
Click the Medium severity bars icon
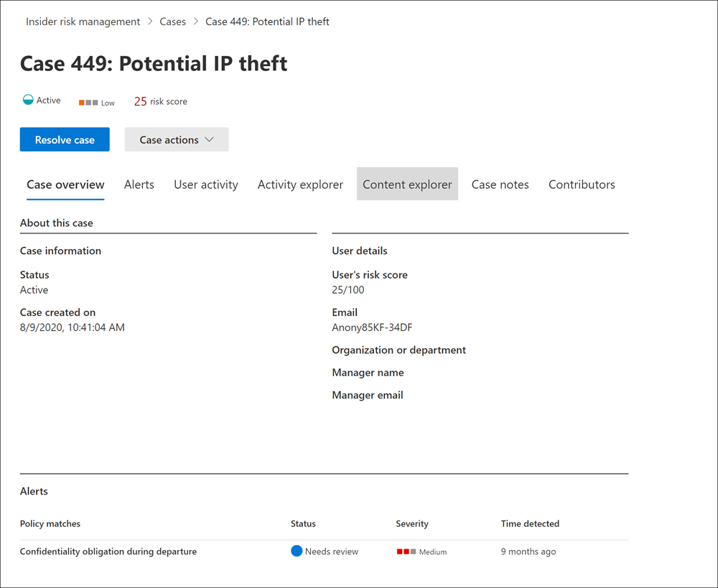point(406,551)
